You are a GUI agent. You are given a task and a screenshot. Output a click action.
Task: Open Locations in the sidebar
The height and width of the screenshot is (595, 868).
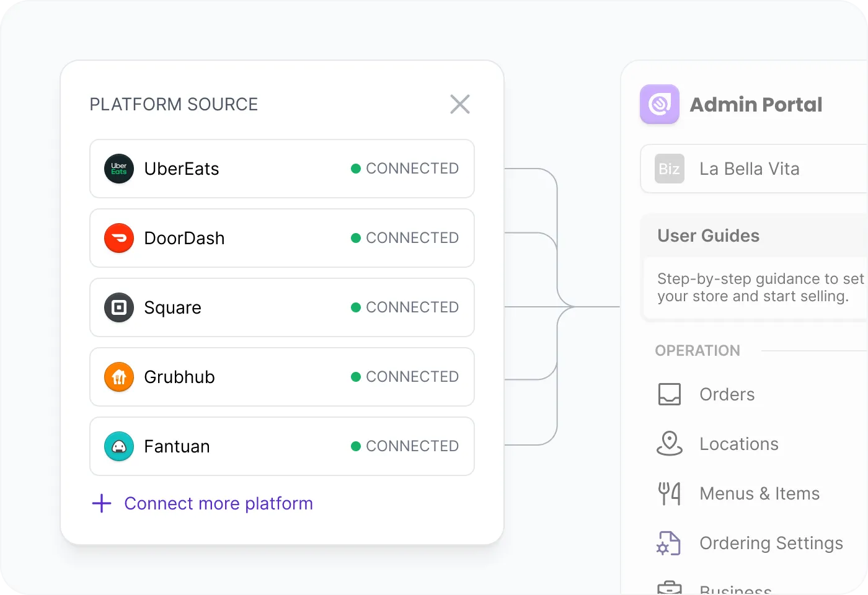point(739,444)
